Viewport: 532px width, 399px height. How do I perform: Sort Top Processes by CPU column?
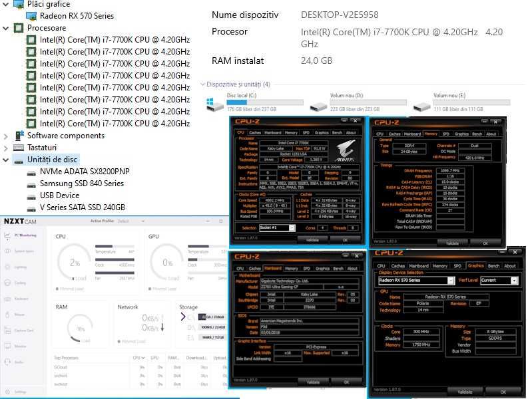[138, 358]
